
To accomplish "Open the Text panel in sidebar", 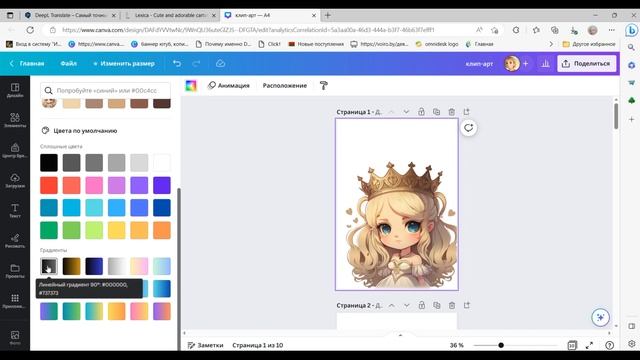I will (15, 211).
